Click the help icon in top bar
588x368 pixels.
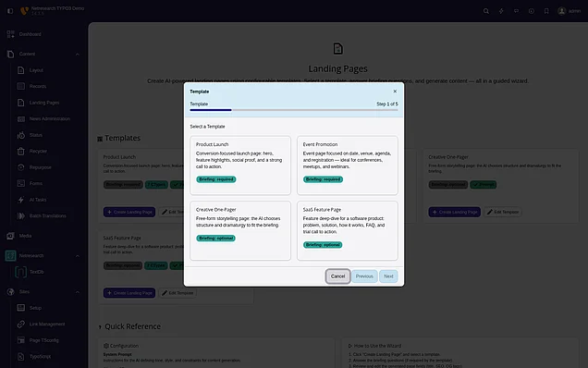point(532,11)
